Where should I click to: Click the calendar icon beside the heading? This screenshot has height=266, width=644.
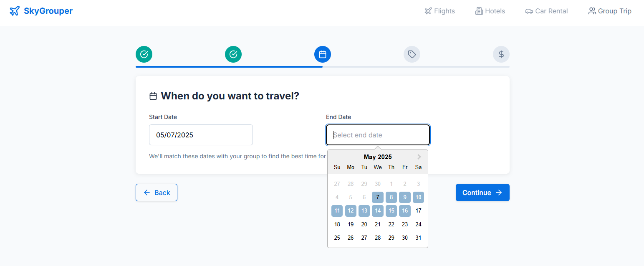pos(153,96)
